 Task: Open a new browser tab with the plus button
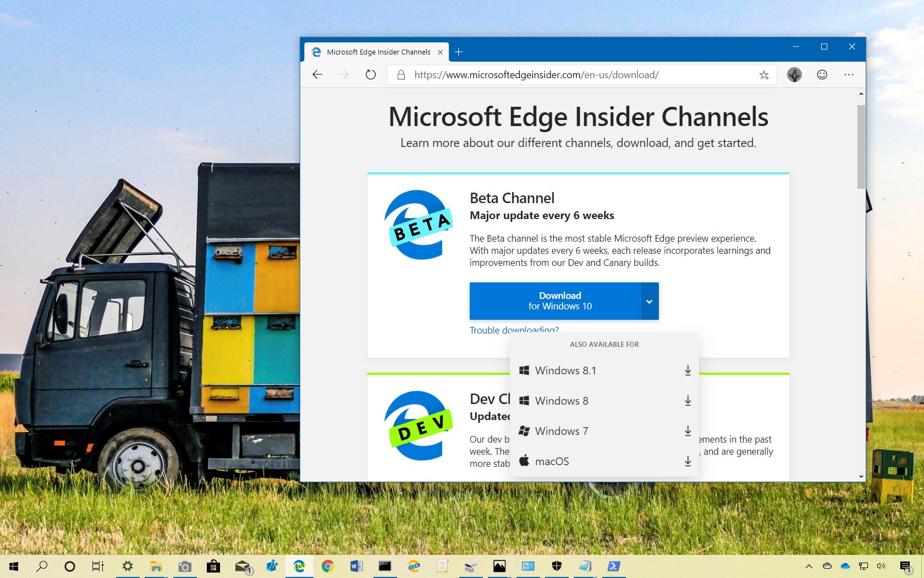459,52
